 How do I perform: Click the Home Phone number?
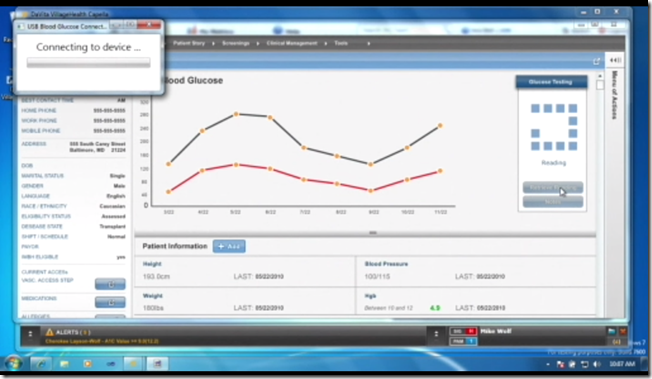pos(109,110)
